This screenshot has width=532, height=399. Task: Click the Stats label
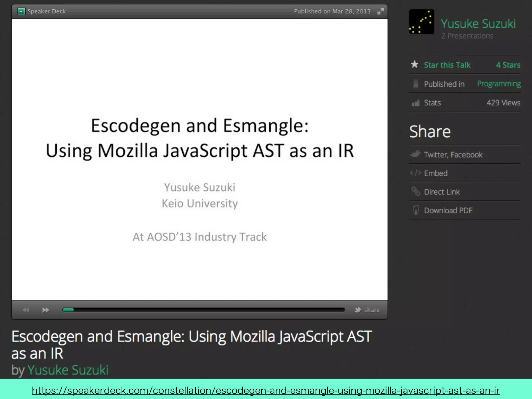[x=432, y=103]
